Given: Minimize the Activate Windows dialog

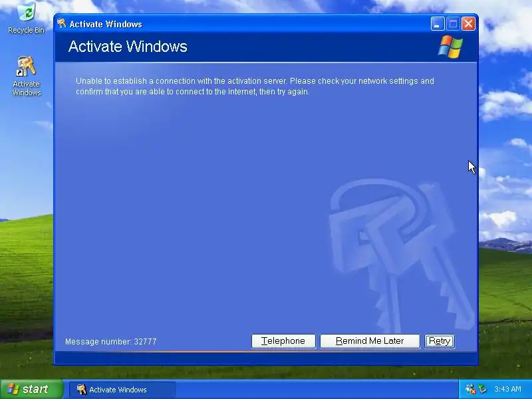Looking at the screenshot, I should click(x=438, y=24).
